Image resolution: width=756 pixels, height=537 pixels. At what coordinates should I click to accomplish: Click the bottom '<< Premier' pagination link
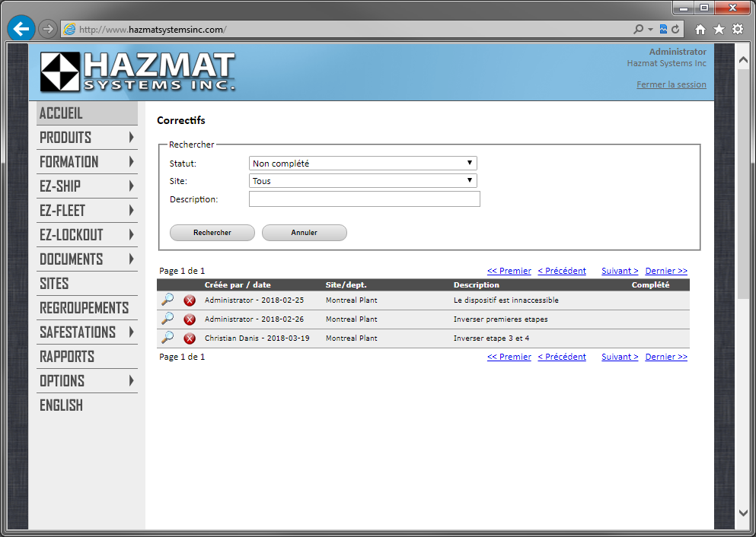click(509, 357)
